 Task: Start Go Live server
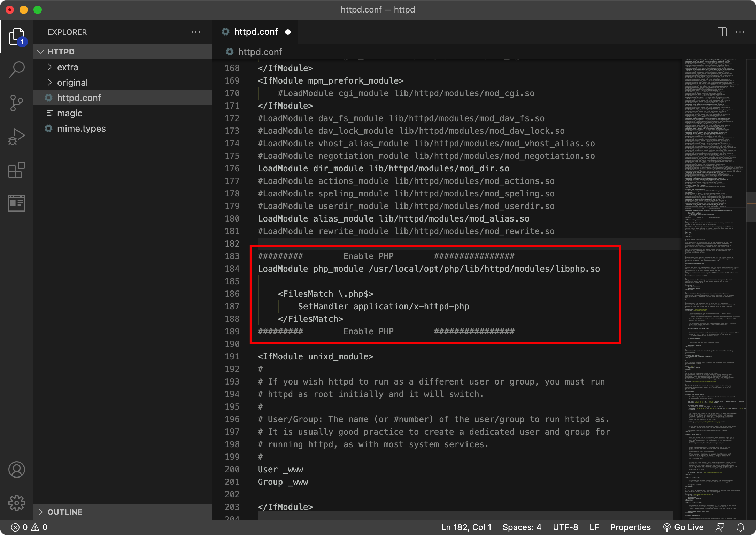(683, 527)
